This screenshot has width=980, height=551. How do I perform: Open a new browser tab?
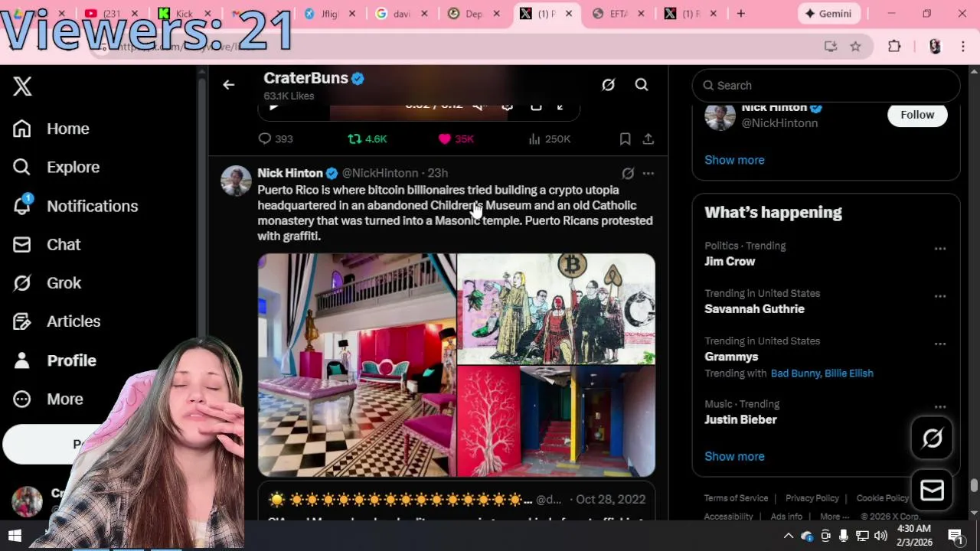[x=740, y=14]
